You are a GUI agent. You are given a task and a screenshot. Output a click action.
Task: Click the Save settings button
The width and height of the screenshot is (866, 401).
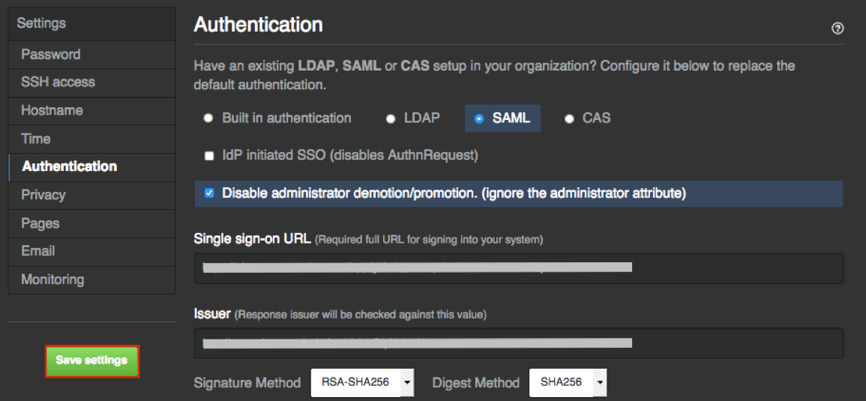click(92, 361)
